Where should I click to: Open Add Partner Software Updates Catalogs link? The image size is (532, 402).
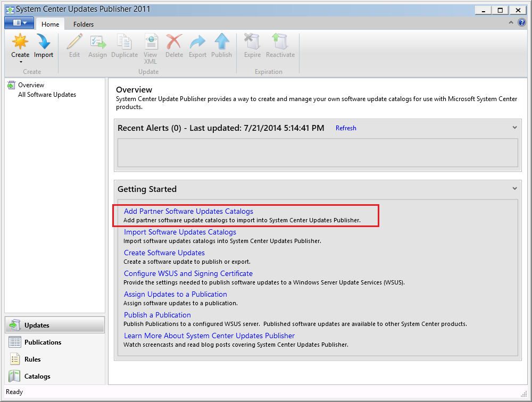[x=188, y=211]
